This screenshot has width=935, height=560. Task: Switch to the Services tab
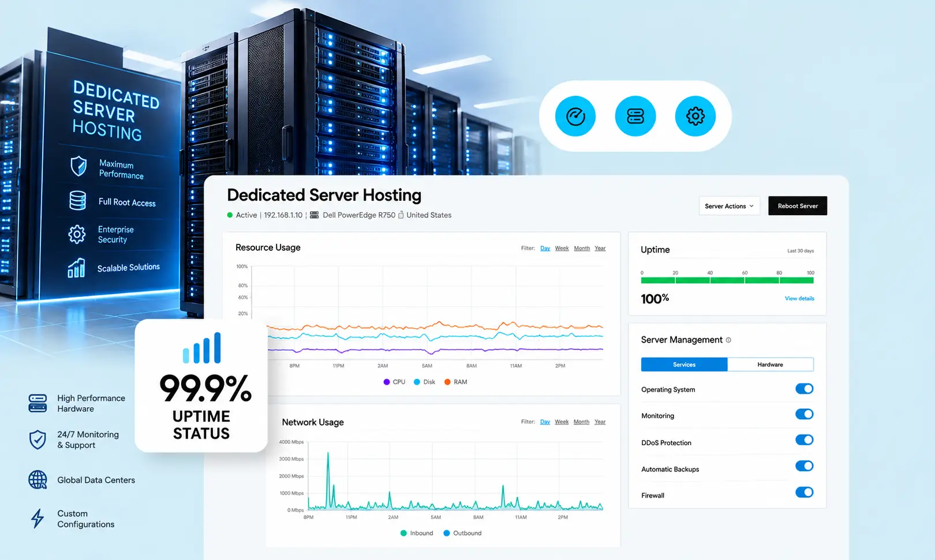(x=685, y=364)
